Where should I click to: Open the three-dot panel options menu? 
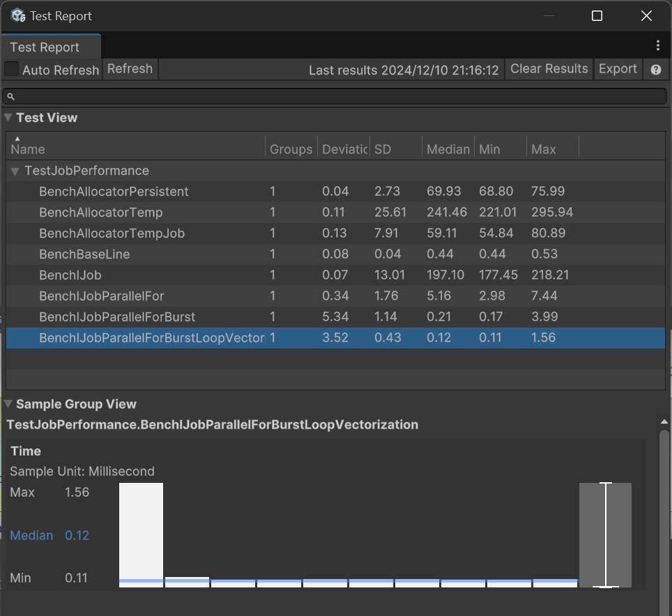(x=657, y=46)
